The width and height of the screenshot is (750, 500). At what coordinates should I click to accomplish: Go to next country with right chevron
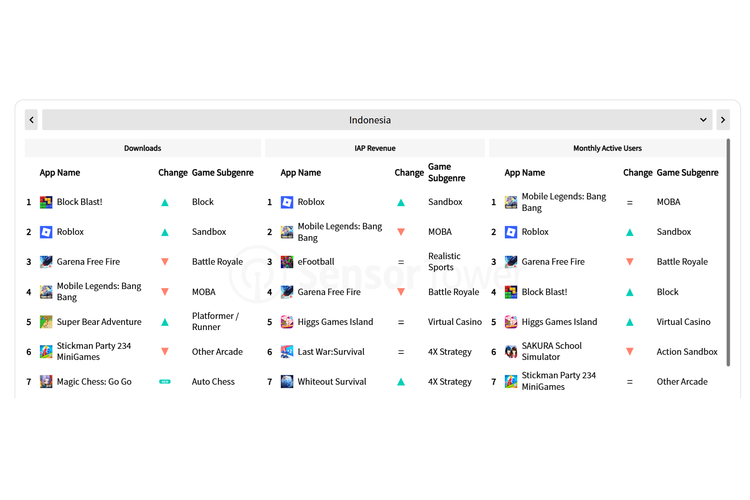tap(723, 120)
